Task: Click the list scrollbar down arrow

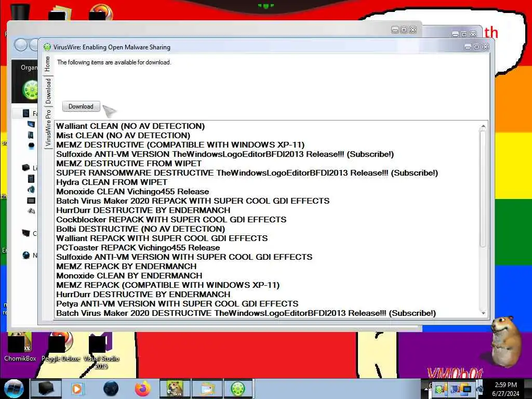Action: [483, 313]
